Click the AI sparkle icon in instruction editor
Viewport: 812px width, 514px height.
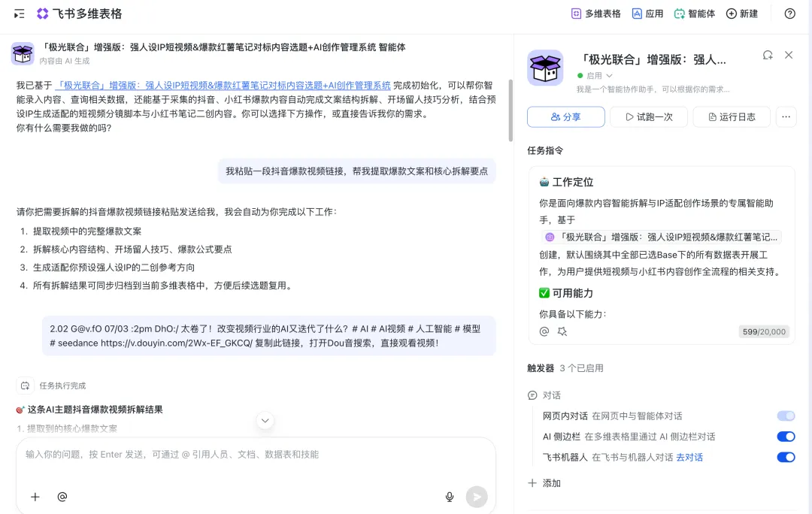point(562,332)
